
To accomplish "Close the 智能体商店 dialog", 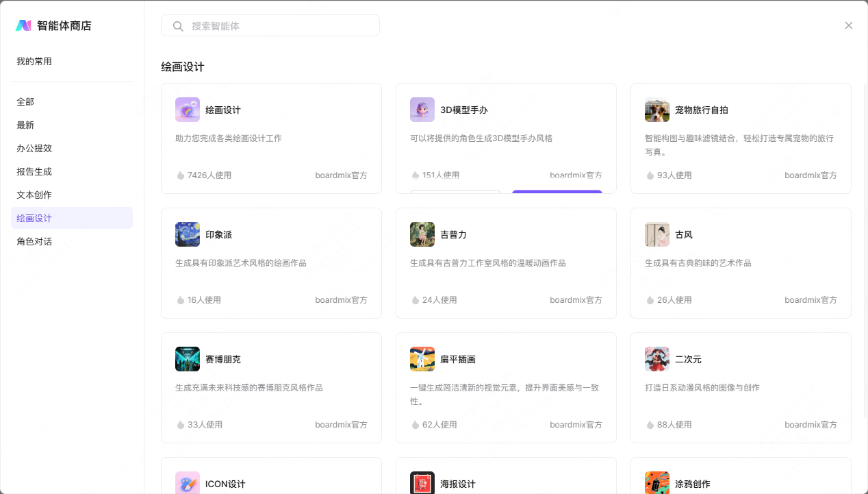I will (849, 25).
